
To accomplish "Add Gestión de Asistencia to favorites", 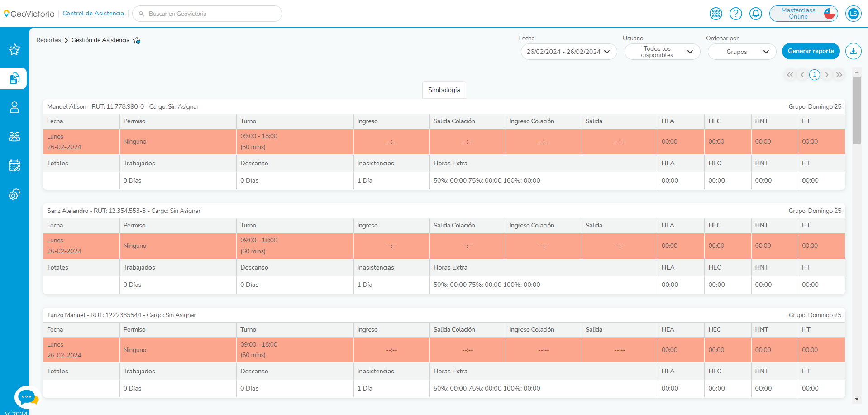I will click(x=137, y=40).
